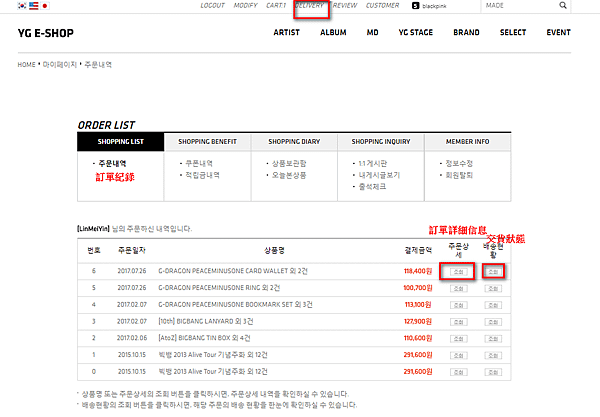
Task: Open CART:1 link
Action: click(276, 5)
